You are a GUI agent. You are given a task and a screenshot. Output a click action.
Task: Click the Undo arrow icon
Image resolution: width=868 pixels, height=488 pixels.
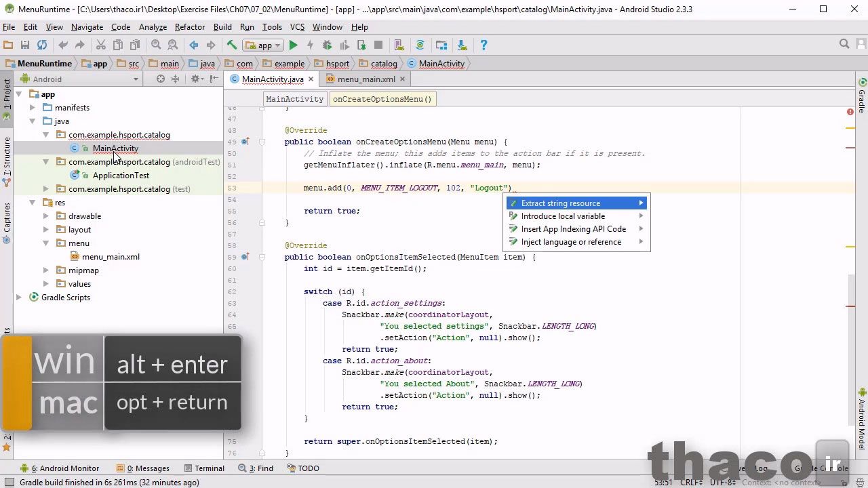point(63,45)
